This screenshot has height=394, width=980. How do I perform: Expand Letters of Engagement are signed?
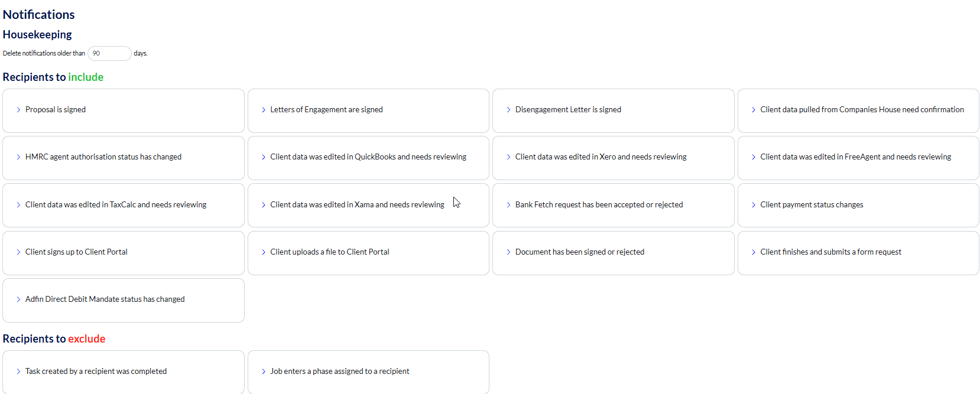[x=264, y=110]
